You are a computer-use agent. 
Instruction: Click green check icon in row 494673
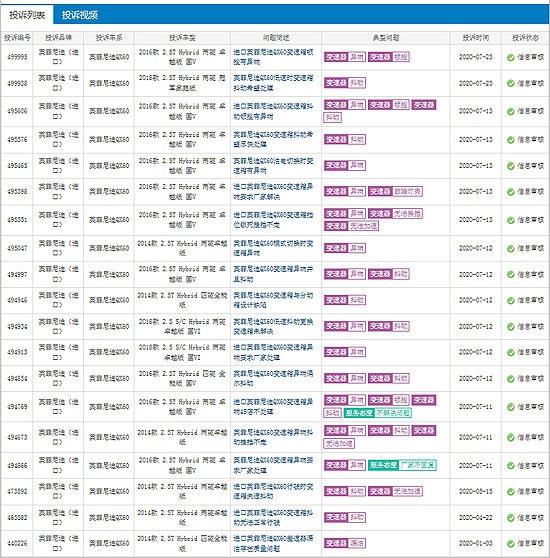click(x=511, y=437)
